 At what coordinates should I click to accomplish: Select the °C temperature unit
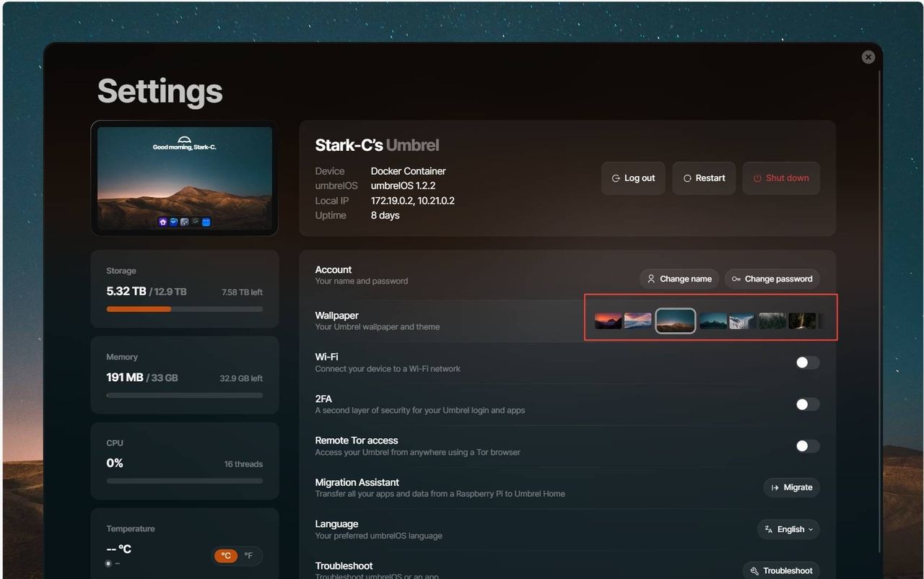226,556
